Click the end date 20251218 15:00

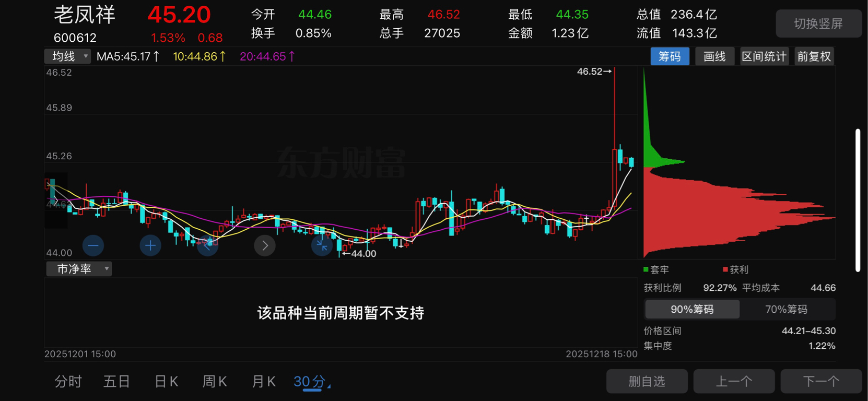click(x=602, y=354)
